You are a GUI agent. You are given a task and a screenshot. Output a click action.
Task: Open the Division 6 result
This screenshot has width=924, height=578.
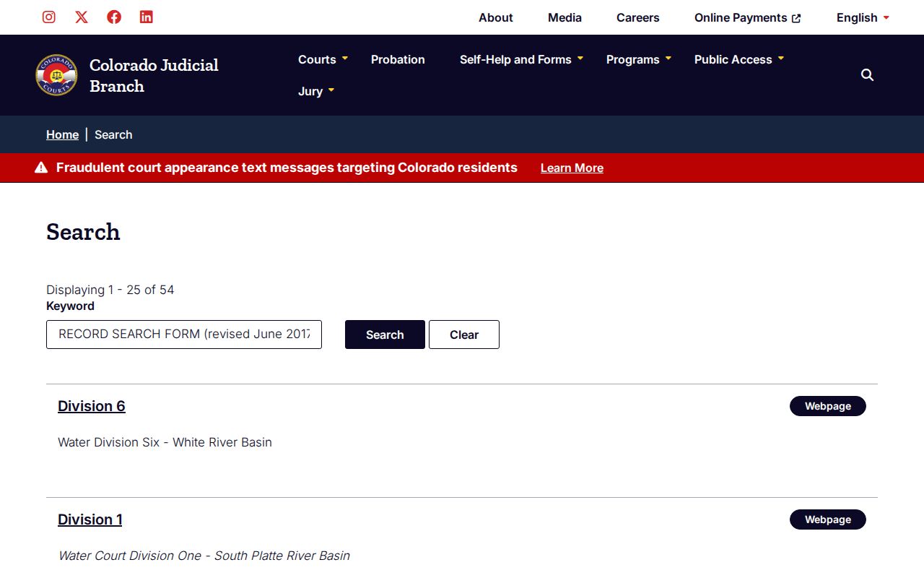click(x=92, y=406)
